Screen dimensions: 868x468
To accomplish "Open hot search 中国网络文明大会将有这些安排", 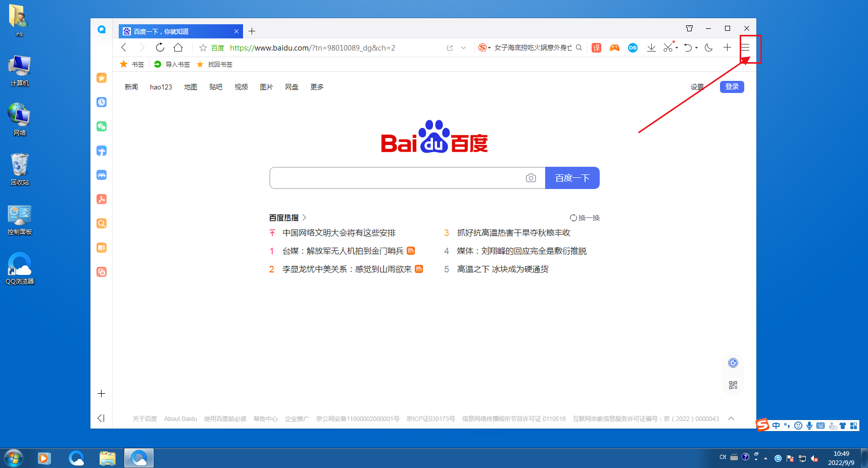I will 339,232.
